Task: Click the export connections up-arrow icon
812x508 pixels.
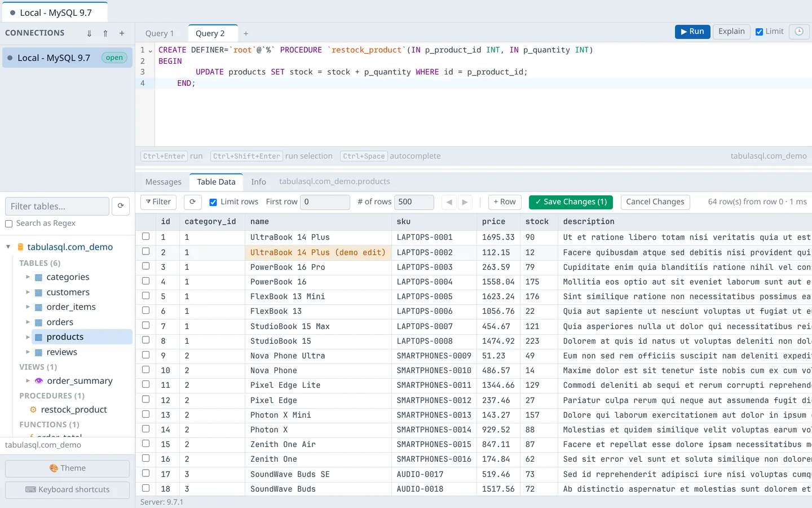Action: 105,33
